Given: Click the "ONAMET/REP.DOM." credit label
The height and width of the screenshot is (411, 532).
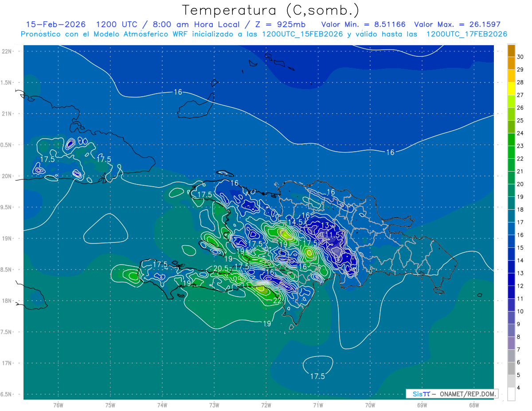Looking at the screenshot, I should click(x=468, y=394).
